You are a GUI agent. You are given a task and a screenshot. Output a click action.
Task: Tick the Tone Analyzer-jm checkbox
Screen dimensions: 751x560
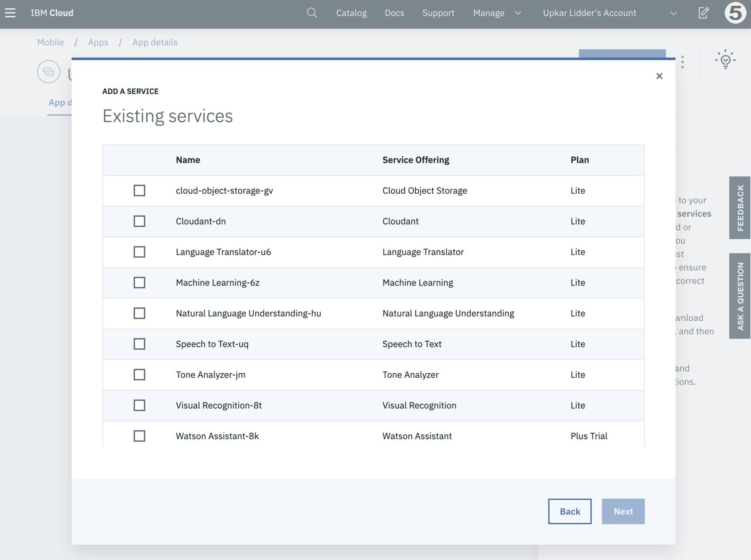(139, 375)
